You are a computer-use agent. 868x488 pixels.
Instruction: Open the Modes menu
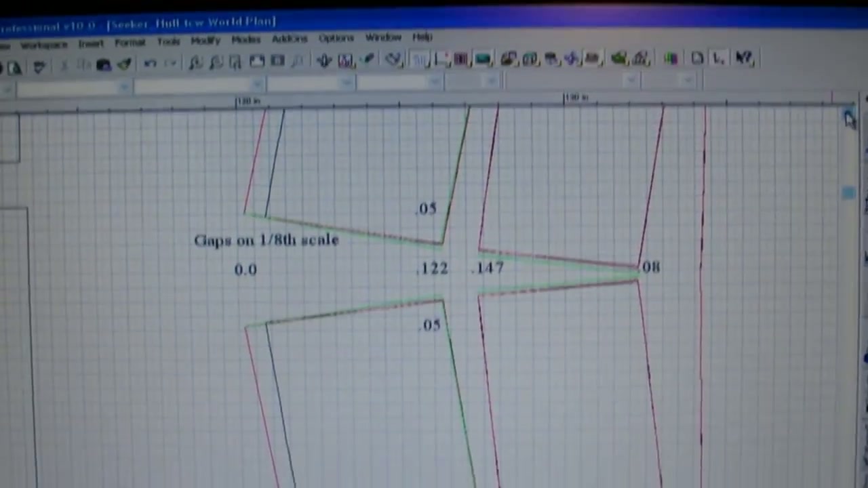pyautogui.click(x=245, y=40)
